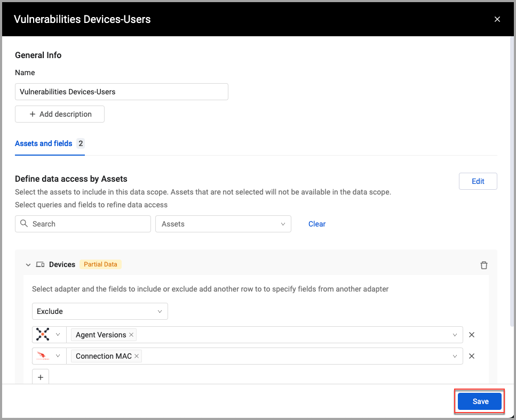Click the Add description button
This screenshot has height=420, width=516.
coord(60,114)
